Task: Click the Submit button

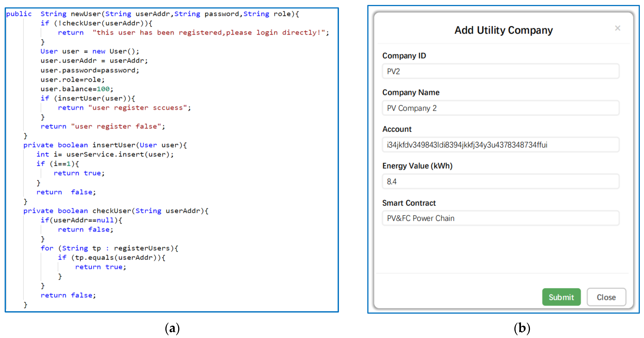Action: [x=561, y=297]
